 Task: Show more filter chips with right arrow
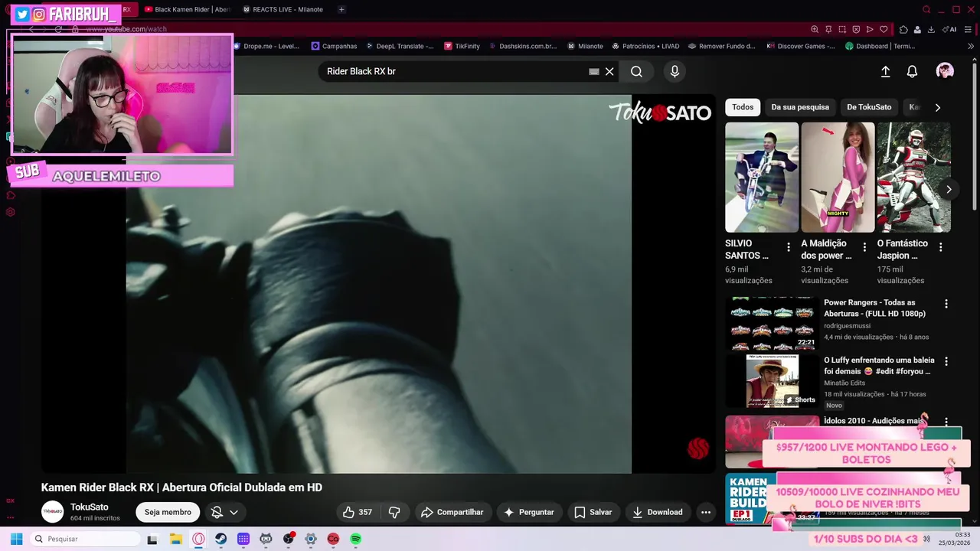tap(937, 107)
